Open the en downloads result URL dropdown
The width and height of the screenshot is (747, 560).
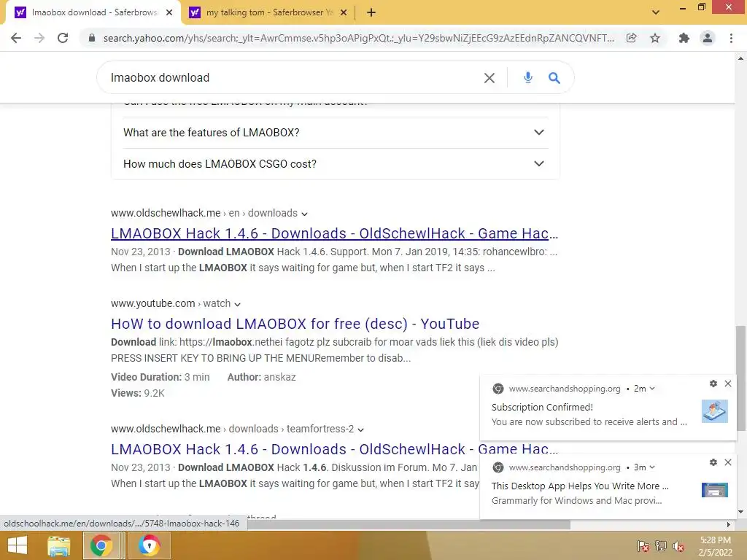pyautogui.click(x=304, y=214)
